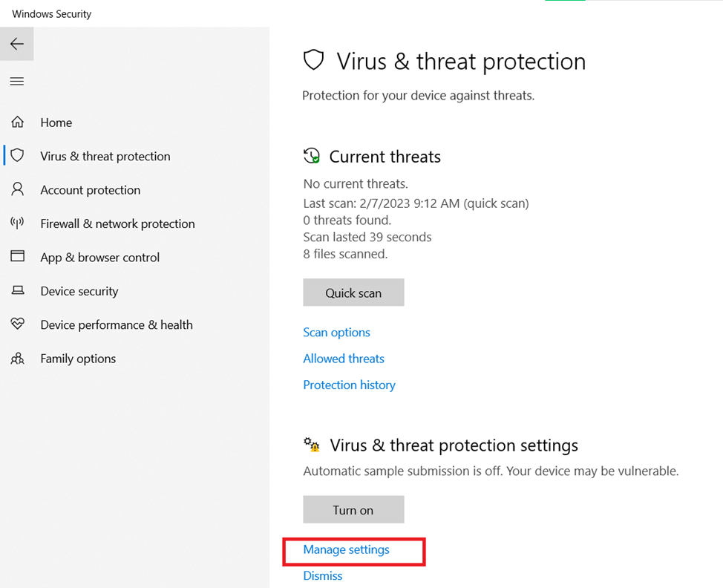Open the hamburger navigation menu

(x=16, y=82)
